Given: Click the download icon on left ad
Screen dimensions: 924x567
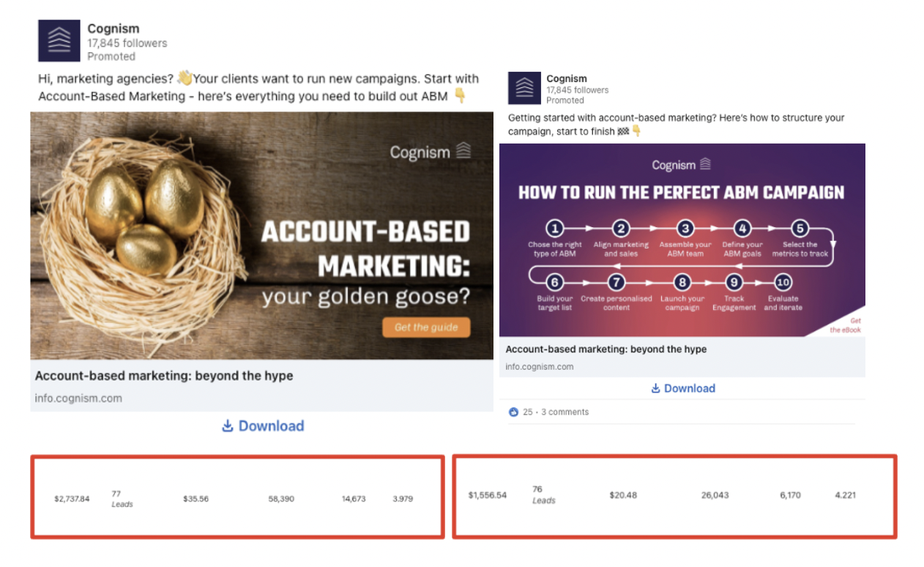Looking at the screenshot, I should pyautogui.click(x=228, y=426).
